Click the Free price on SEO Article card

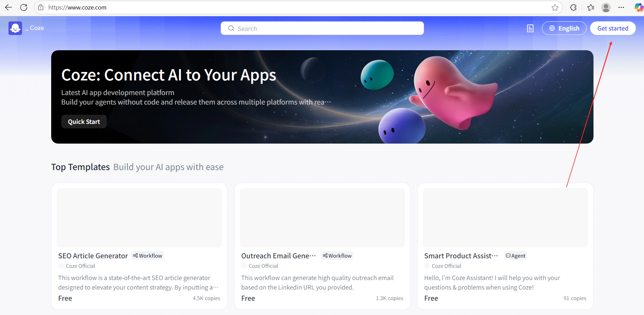click(65, 298)
